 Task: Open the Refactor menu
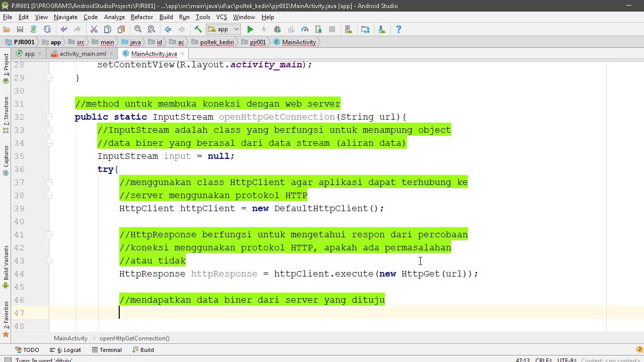point(142,17)
